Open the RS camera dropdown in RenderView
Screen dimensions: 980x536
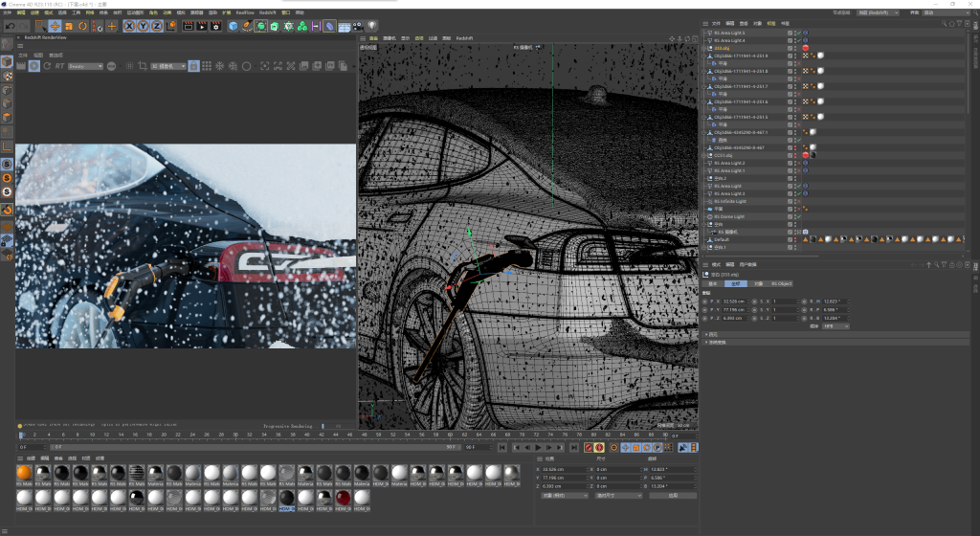168,66
